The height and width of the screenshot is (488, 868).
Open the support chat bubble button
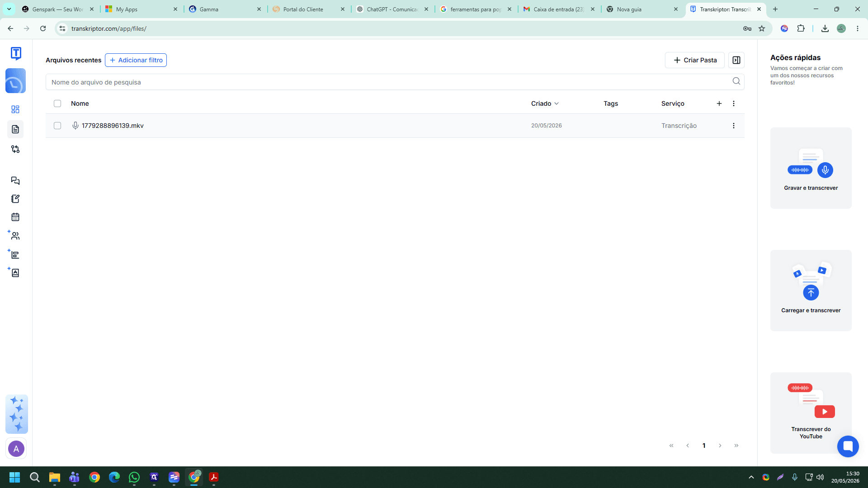pos(848,446)
